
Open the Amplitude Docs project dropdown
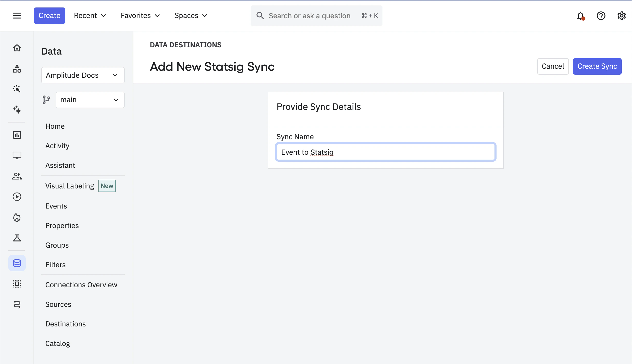[x=83, y=75]
